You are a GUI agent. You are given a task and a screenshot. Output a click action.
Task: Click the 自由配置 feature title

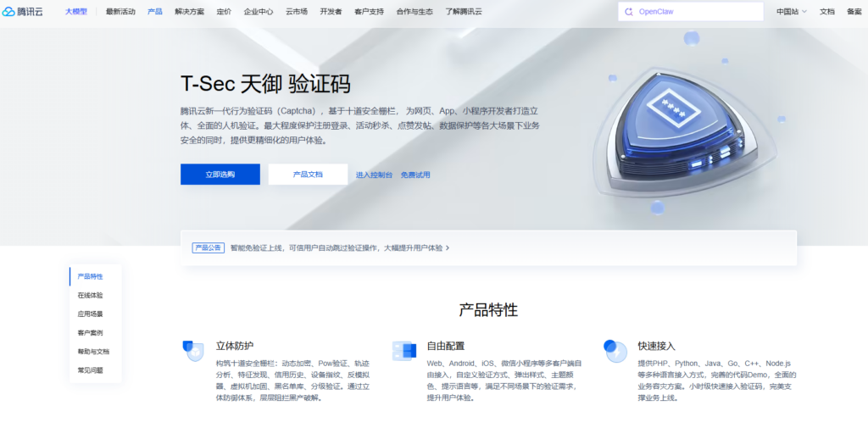click(446, 346)
